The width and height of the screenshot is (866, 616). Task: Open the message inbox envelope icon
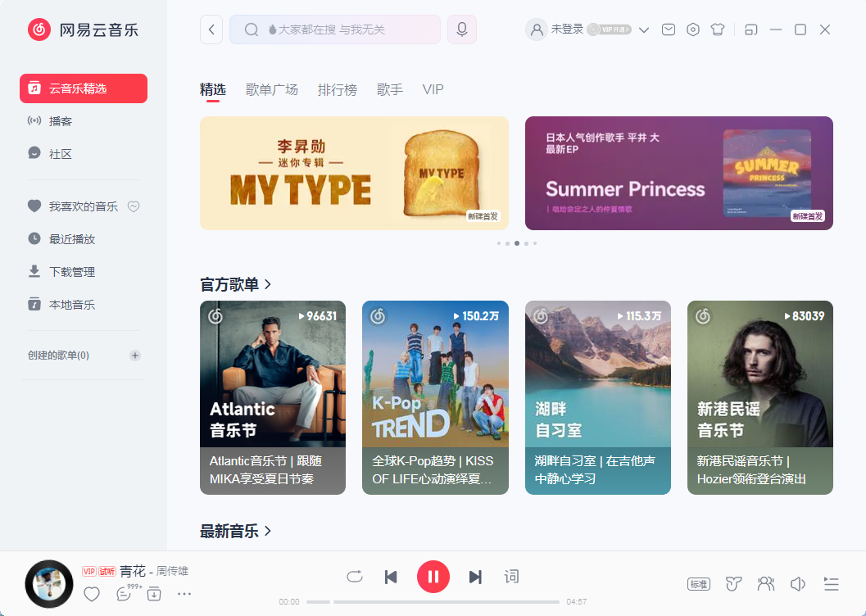669,29
